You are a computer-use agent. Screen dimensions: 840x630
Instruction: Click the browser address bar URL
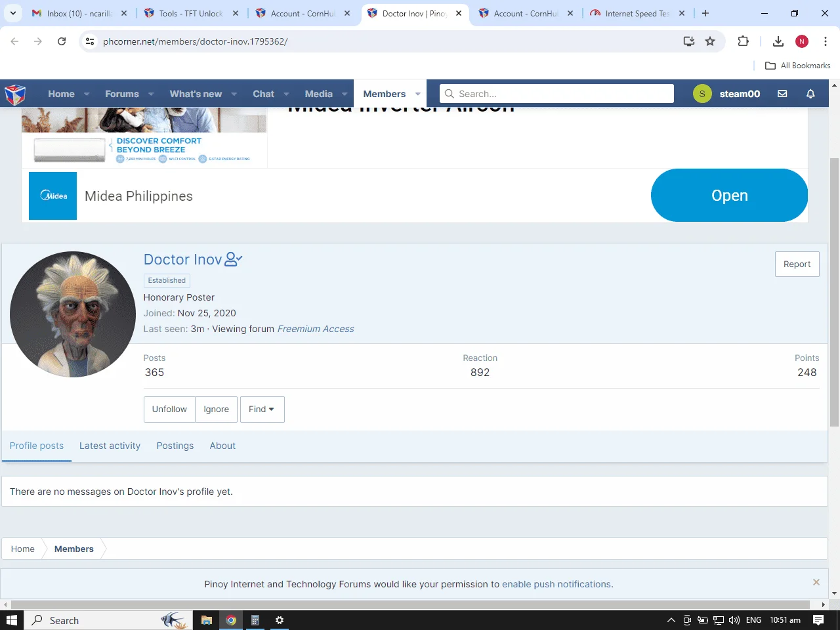pyautogui.click(x=196, y=41)
